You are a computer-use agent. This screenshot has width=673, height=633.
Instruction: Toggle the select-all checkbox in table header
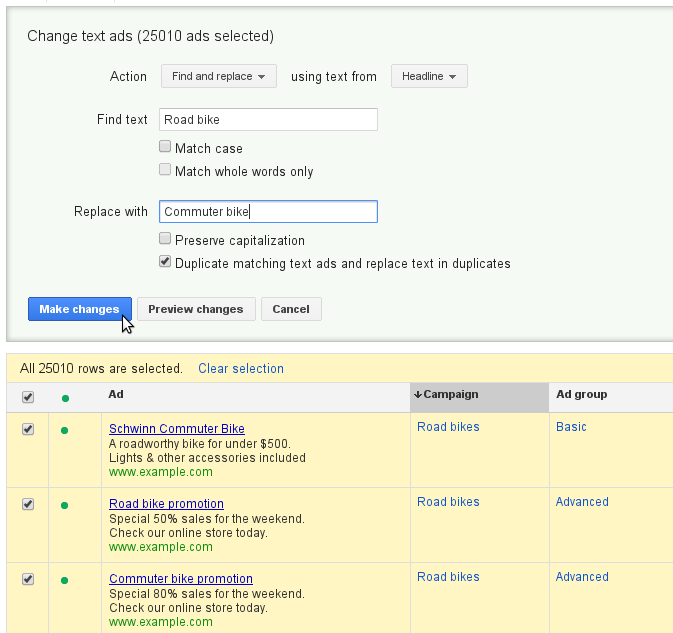(x=28, y=397)
